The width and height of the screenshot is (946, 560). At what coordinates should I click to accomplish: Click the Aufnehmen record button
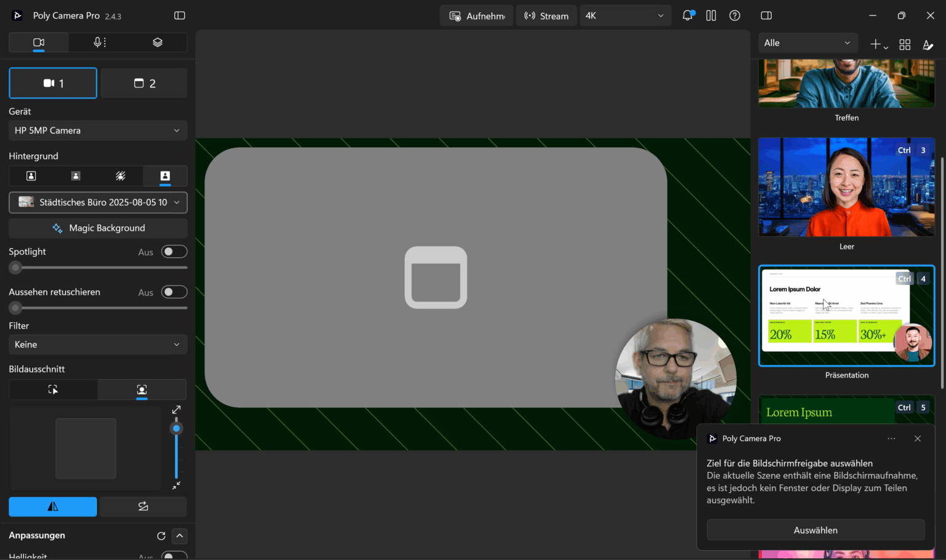pos(477,16)
